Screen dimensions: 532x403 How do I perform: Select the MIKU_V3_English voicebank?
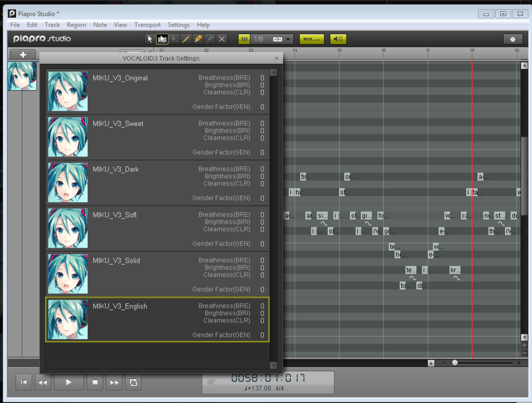pos(157,319)
